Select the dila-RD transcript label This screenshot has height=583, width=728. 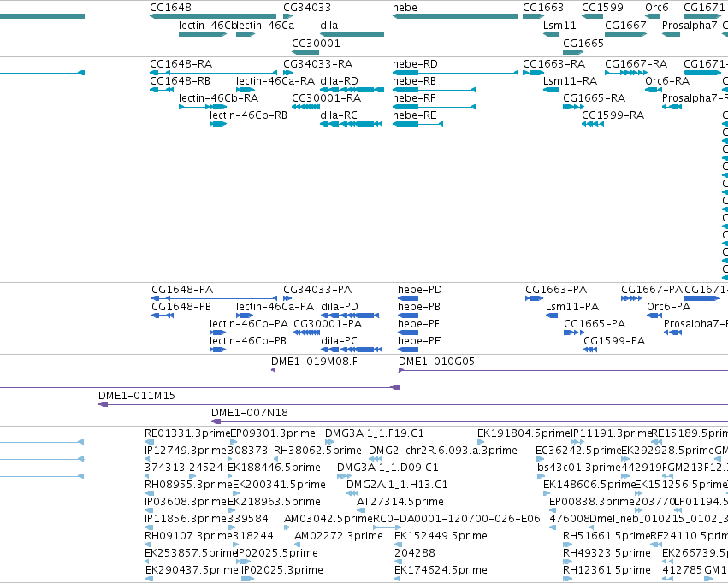point(339,80)
